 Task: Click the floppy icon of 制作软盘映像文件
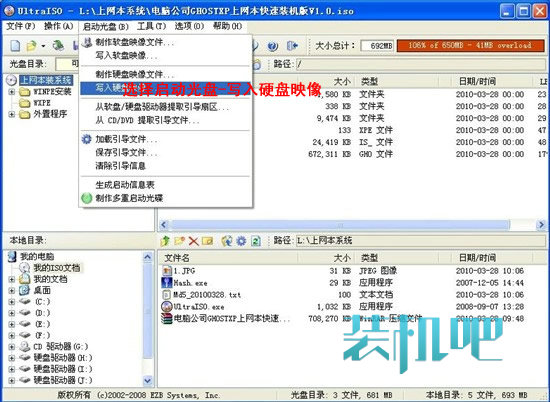click(x=87, y=42)
